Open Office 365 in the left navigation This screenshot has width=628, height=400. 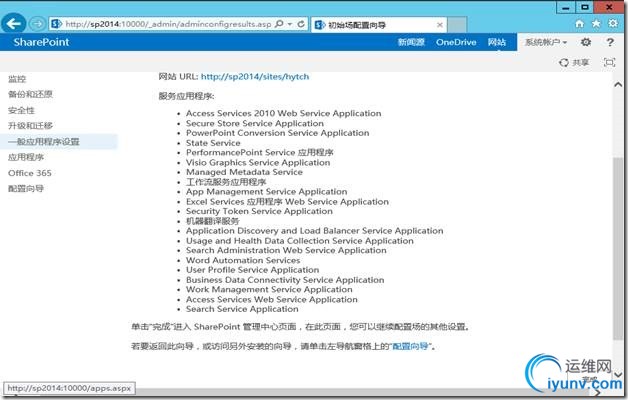[x=30, y=173]
